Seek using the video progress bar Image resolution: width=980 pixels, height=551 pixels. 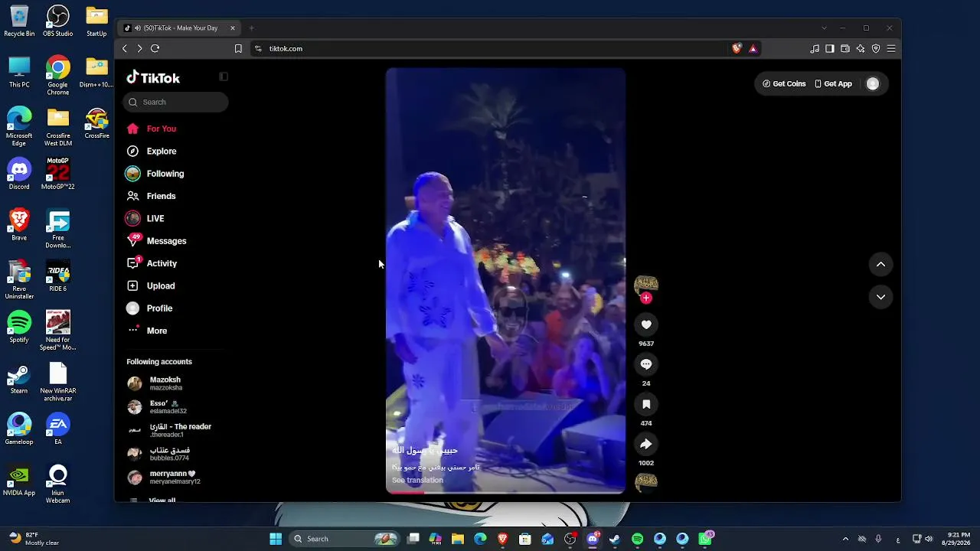(505, 492)
